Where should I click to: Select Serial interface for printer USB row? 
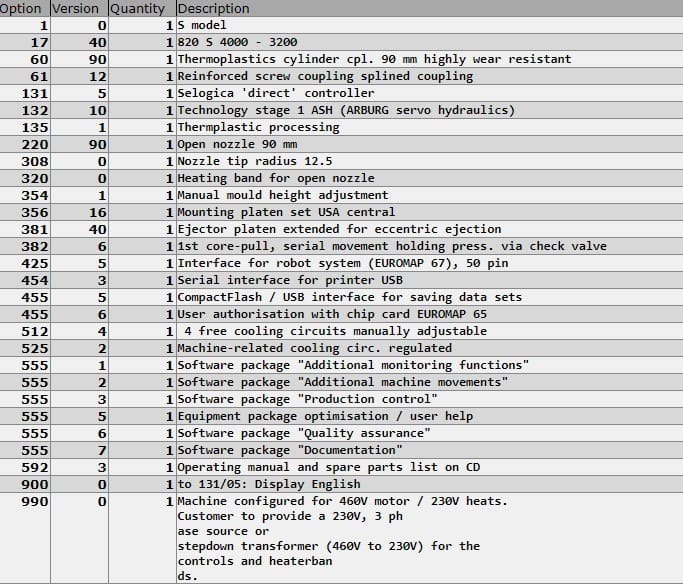342,280
